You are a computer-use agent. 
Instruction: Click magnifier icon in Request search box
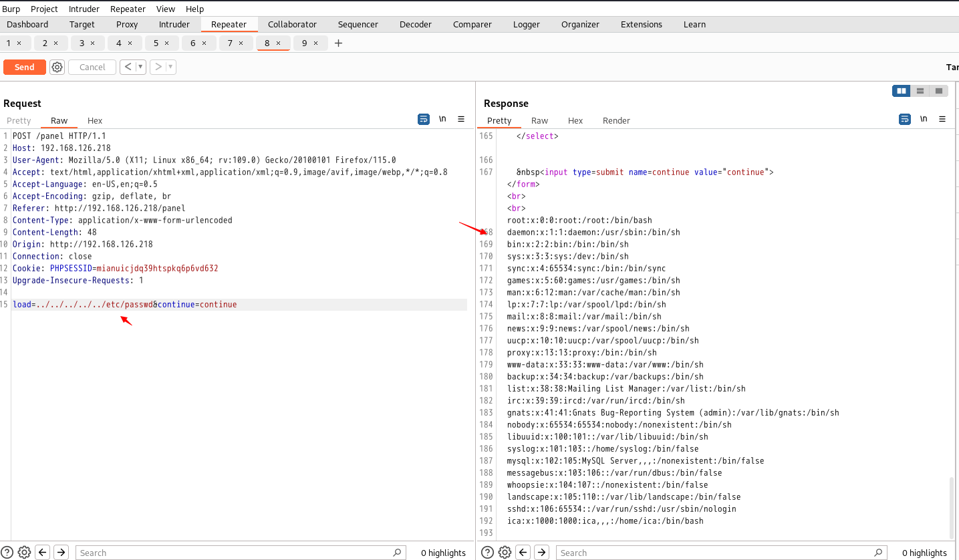[x=397, y=552]
